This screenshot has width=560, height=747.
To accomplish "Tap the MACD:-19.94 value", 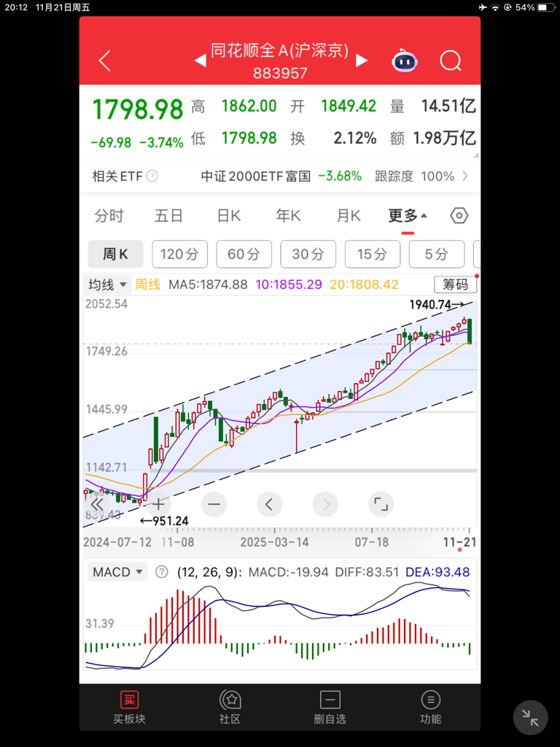I will click(x=289, y=572).
